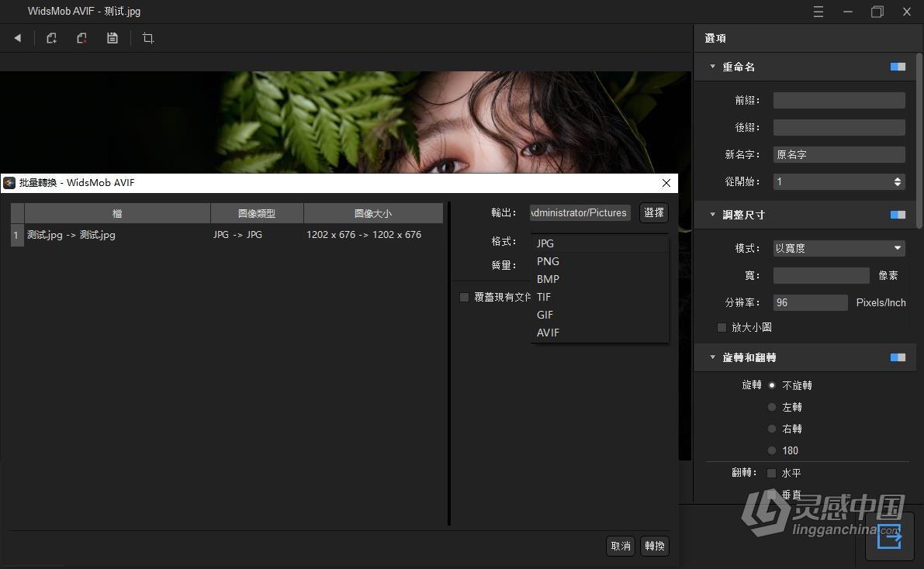Click the remove image toolbar icon
Viewport: 924px width, 569px height.
(x=81, y=37)
